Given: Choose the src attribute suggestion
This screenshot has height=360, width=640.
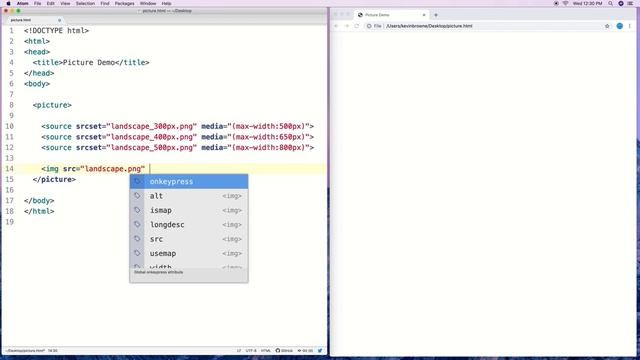Looking at the screenshot, I should [189, 239].
